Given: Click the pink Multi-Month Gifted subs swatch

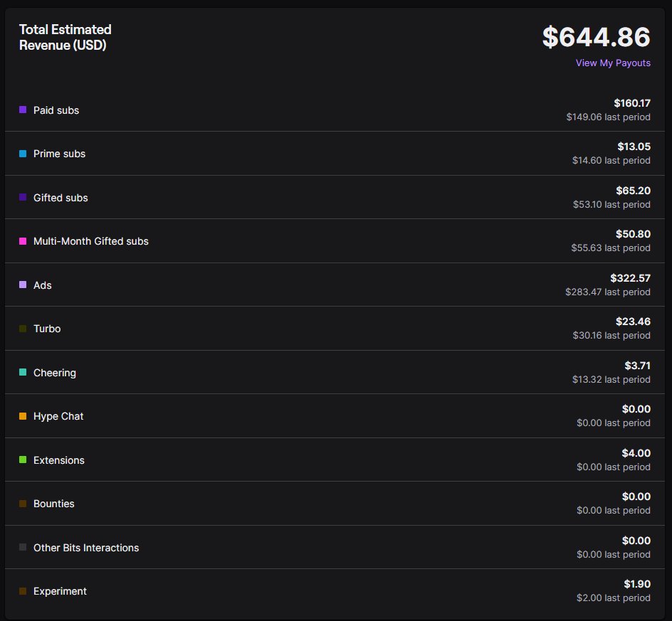Looking at the screenshot, I should click(x=23, y=241).
